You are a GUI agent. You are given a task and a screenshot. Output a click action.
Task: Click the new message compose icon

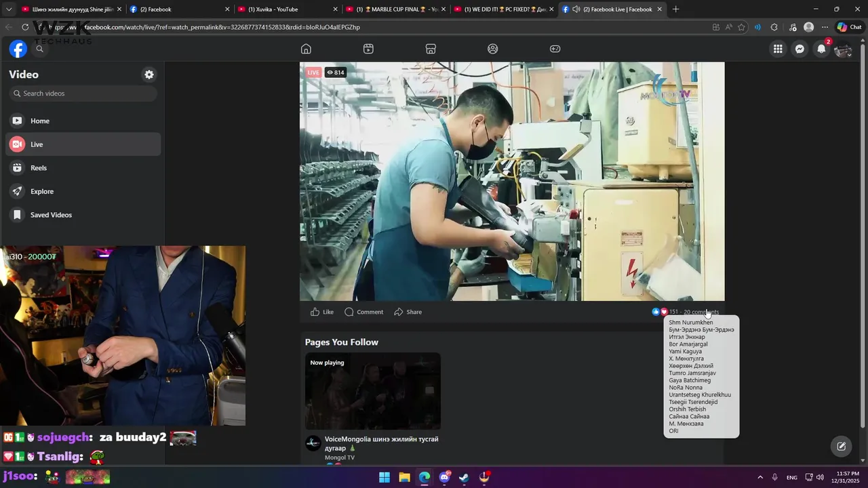tap(841, 446)
